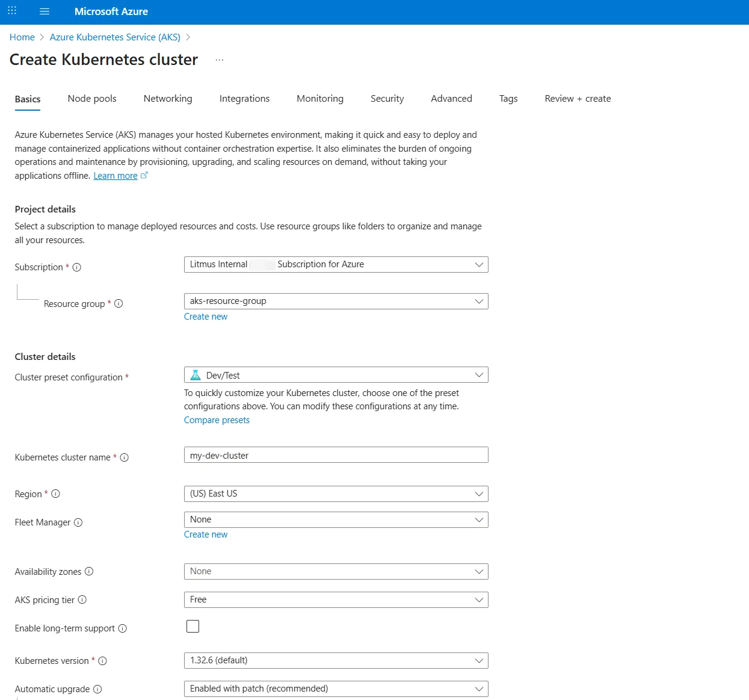Open the portal hamburger menu

pos(45,11)
